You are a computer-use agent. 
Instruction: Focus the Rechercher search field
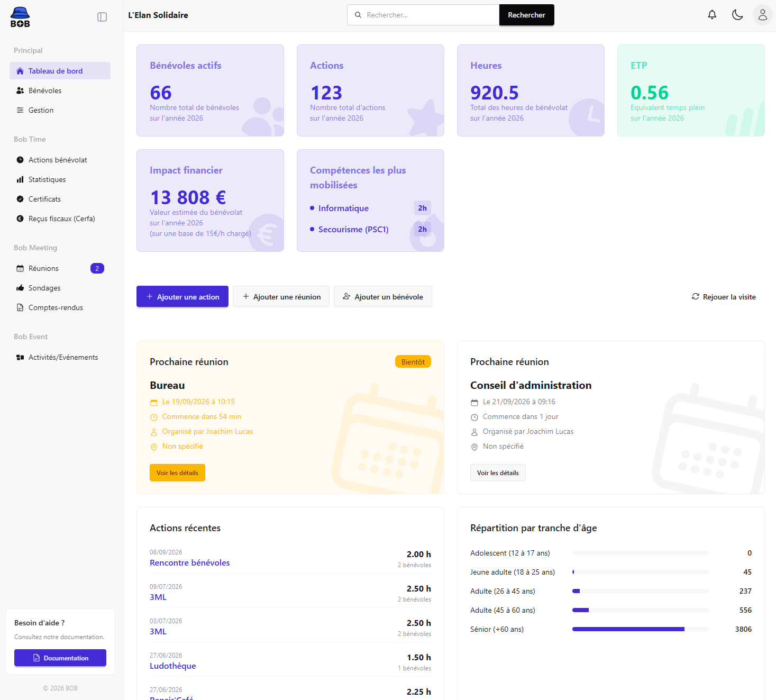coord(423,15)
